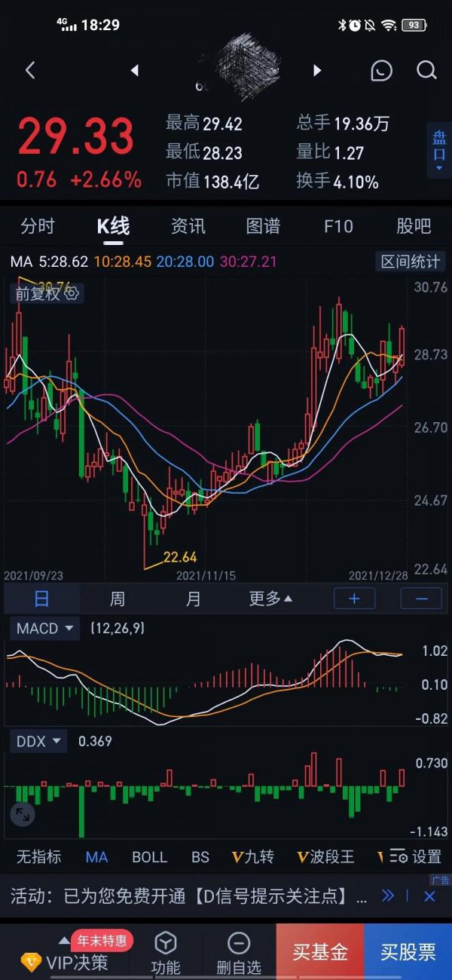The height and width of the screenshot is (980, 452).
Task: Switch to the 分时 tab
Action: [38, 226]
